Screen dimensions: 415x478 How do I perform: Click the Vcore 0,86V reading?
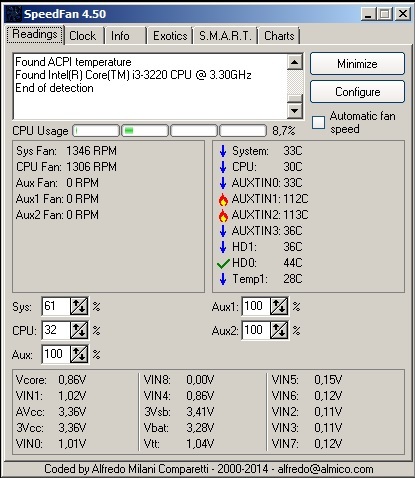click(x=51, y=380)
